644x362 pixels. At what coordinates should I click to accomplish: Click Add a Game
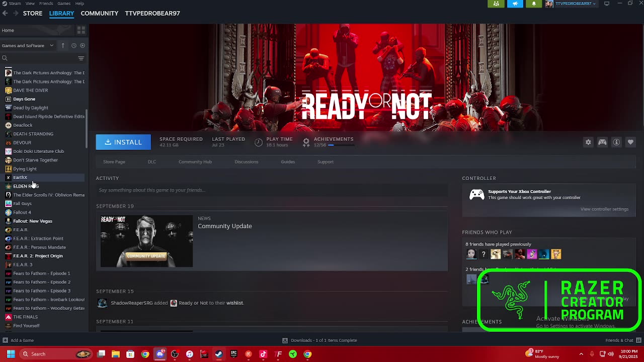coord(18,340)
